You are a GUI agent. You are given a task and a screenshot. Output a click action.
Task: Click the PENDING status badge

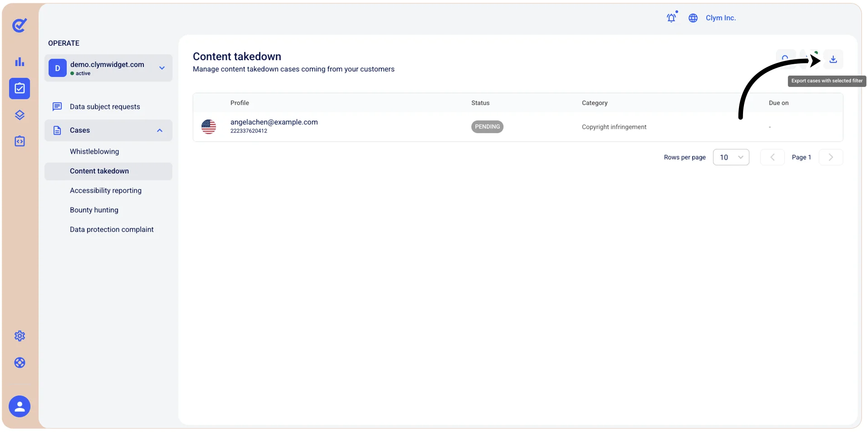point(487,127)
